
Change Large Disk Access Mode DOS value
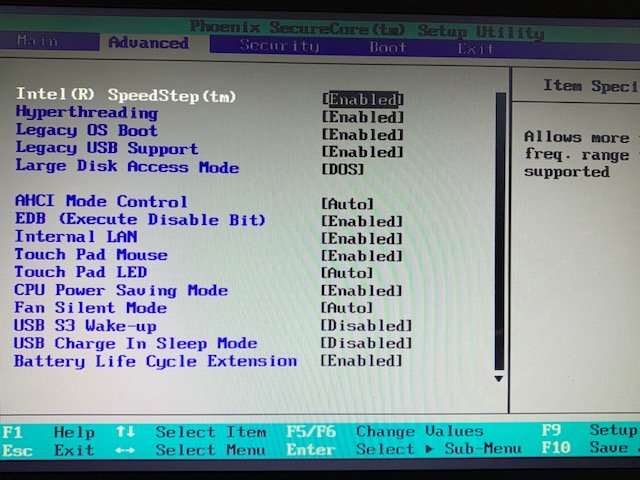(x=343, y=169)
